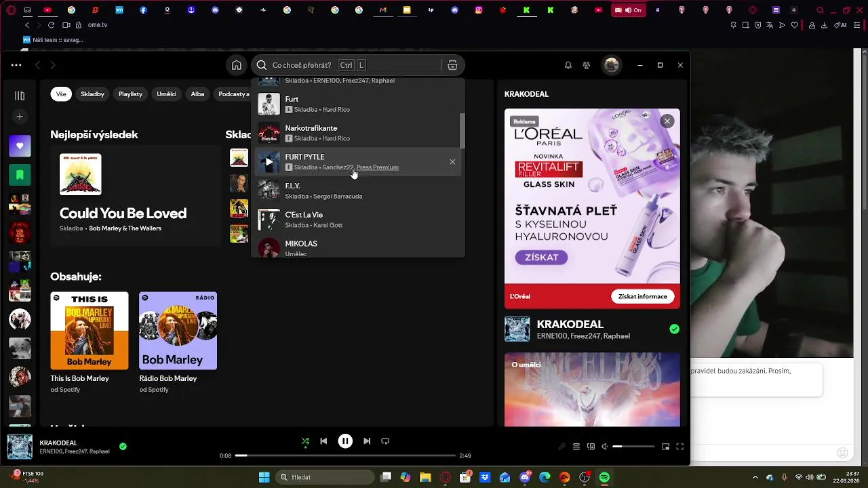
Task: Open the taskbar Hledat search box
Action: 323,477
